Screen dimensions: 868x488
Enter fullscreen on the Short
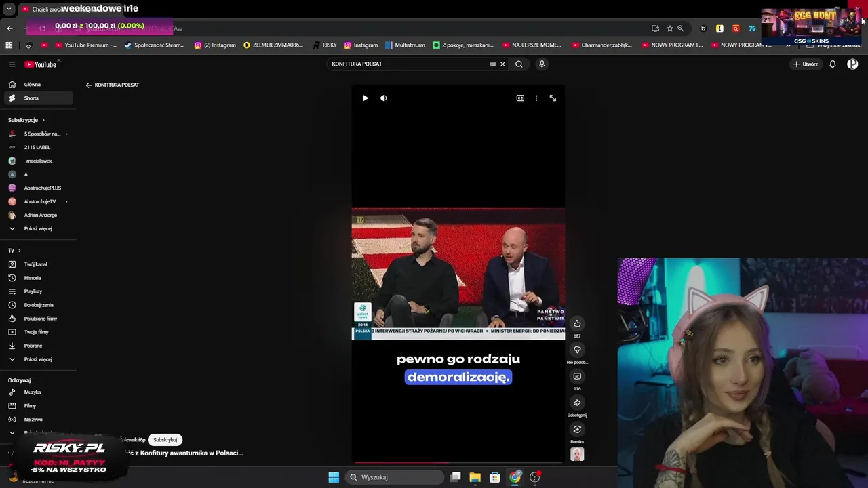tap(553, 98)
